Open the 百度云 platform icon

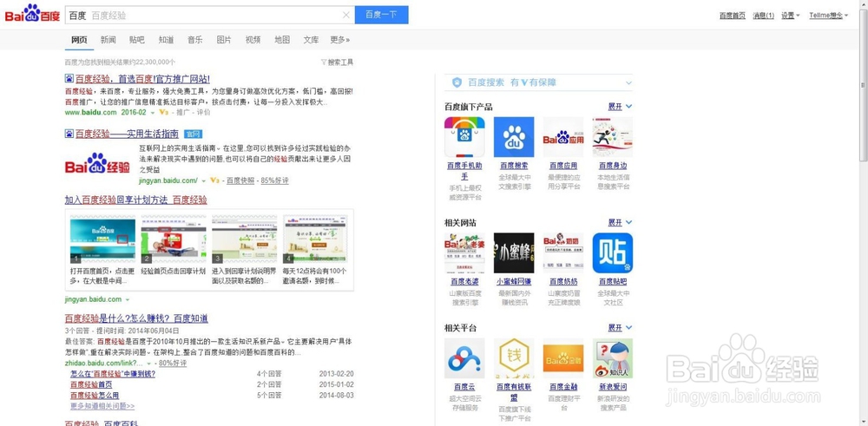[x=464, y=358]
